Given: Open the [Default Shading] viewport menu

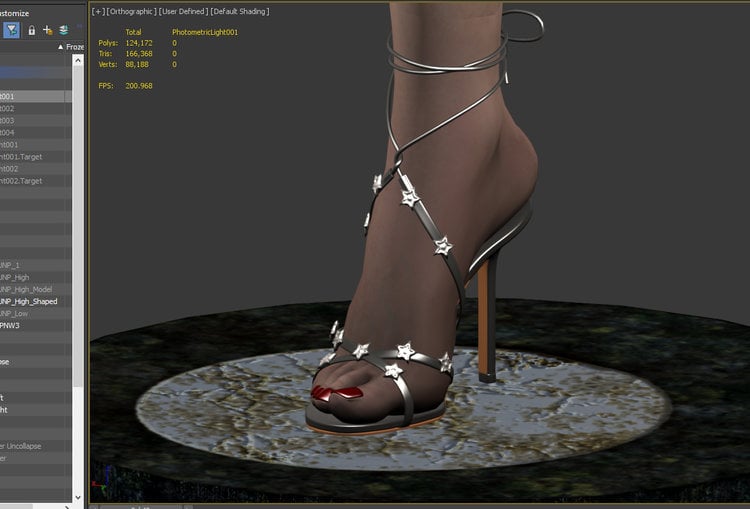Looking at the screenshot, I should (x=240, y=11).
